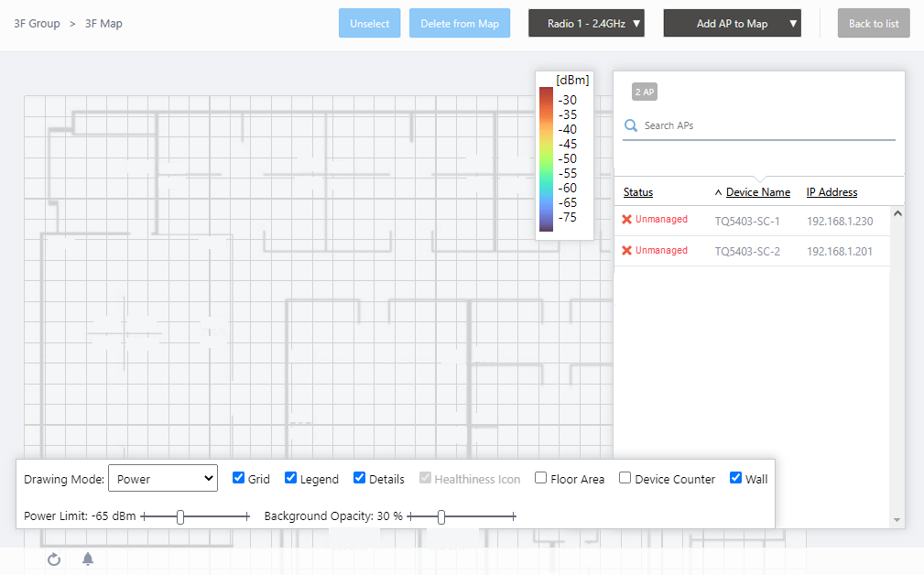Click the red X status icon for TQ5403-SC-1
Image resolution: width=924 pixels, height=575 pixels.
click(x=627, y=220)
